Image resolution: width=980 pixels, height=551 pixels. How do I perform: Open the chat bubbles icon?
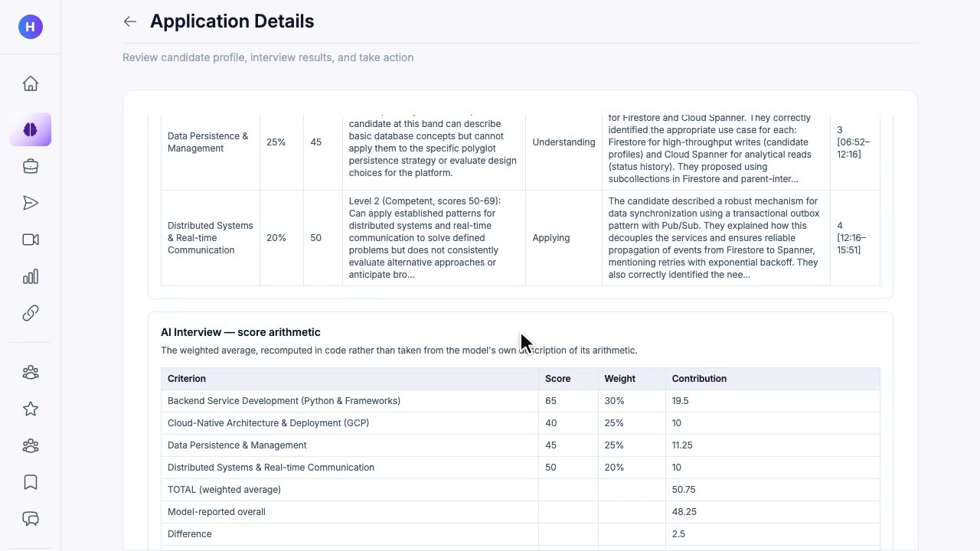click(31, 520)
